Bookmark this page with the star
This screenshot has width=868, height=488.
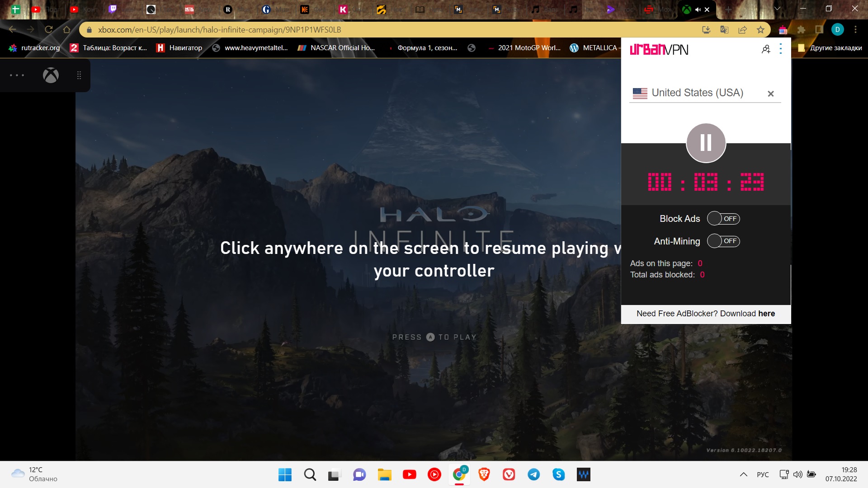760,30
